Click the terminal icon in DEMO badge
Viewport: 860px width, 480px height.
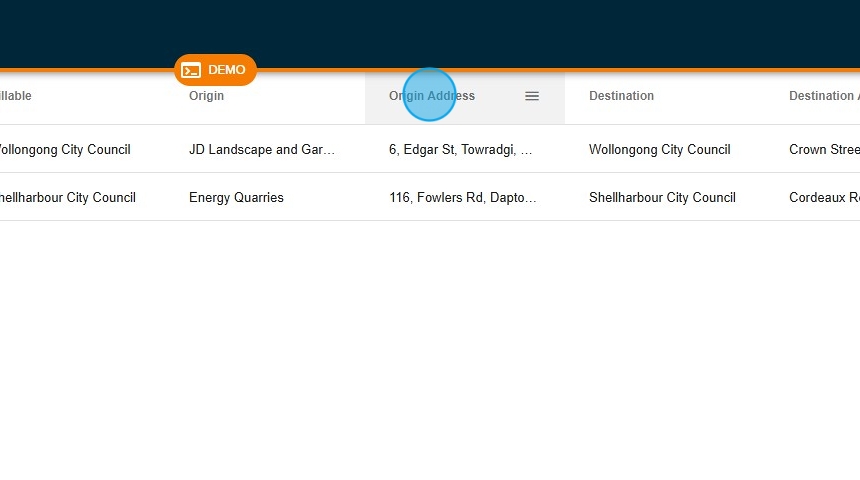pyautogui.click(x=191, y=70)
